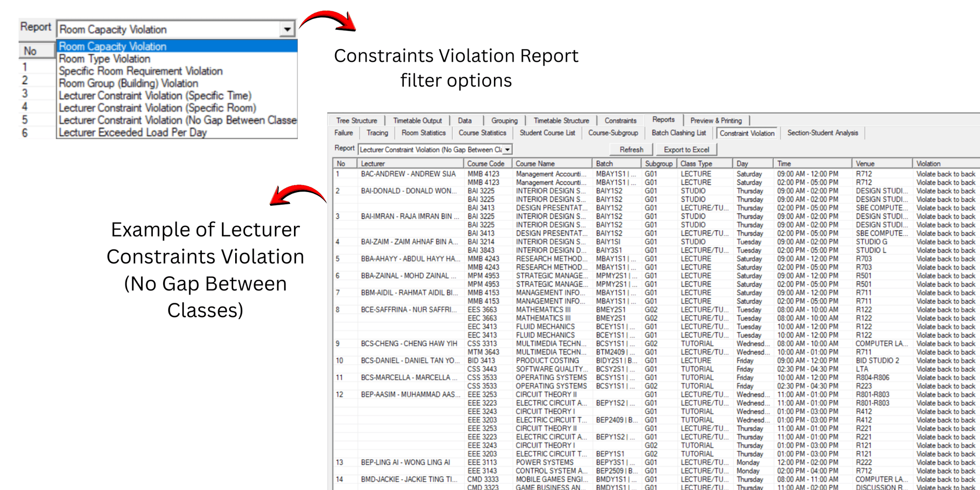Screen dimensions: 980x490
Task: Open the Room Statistics sub-tab
Action: (x=423, y=133)
